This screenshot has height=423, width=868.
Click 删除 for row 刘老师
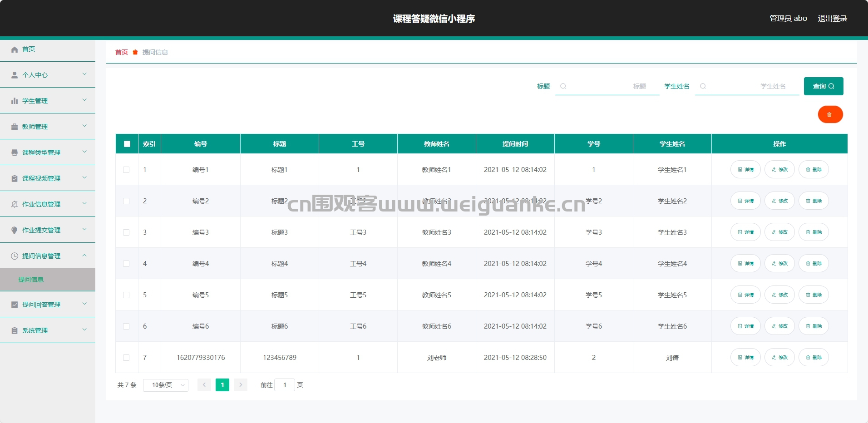(814, 358)
